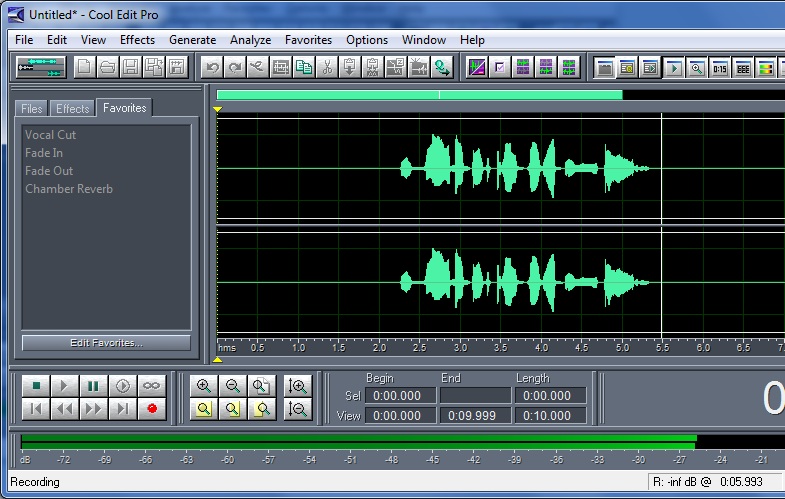Screen dimensions: 785x499
Task: Create a new file with the blank page icon
Action: (84, 67)
